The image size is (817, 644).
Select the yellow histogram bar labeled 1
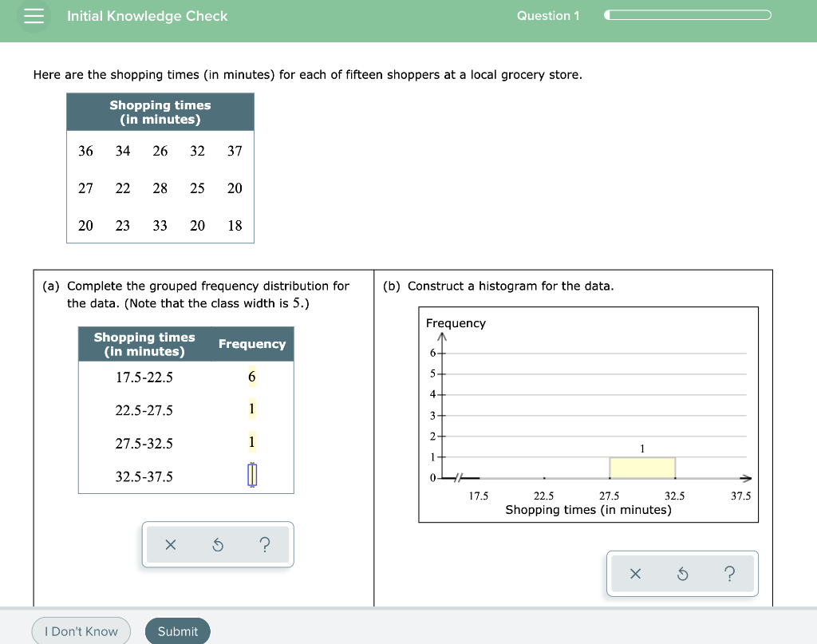[x=642, y=464]
